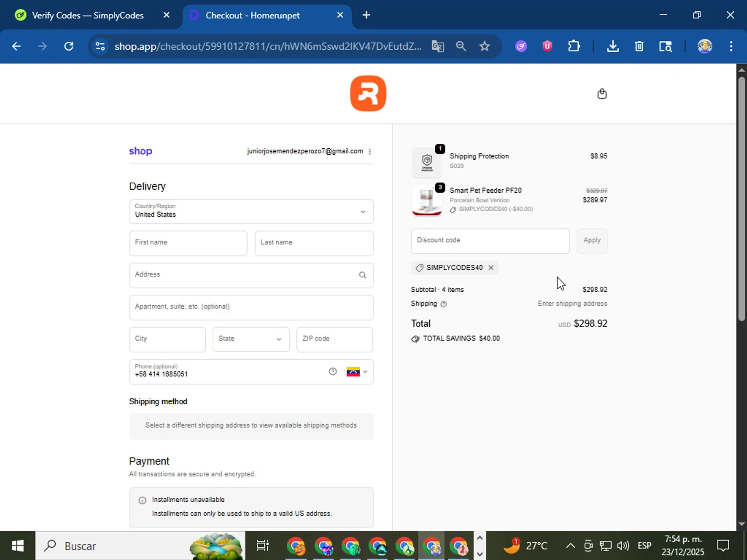Open the Chrome profile avatar
This screenshot has height=560, width=747.
click(x=705, y=46)
